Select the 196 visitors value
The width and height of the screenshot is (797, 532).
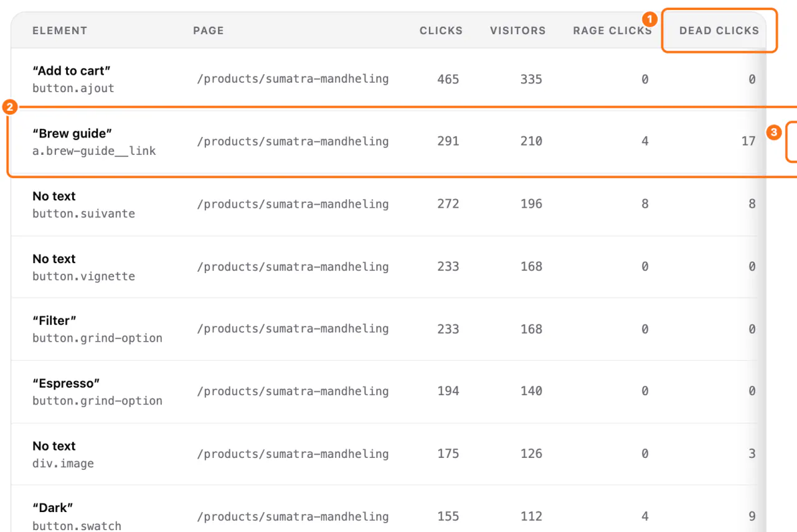(x=531, y=204)
